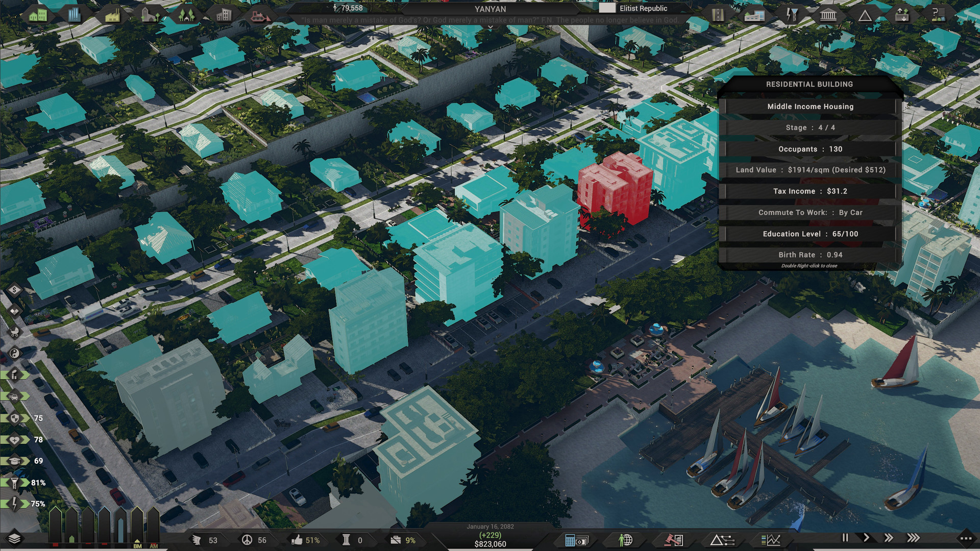Screen dimensions: 980x551
Task: Open the road building tool
Action: [x=718, y=15]
